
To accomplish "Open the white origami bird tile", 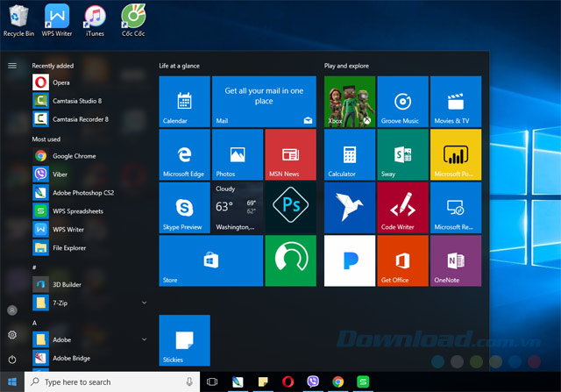I will tap(350, 208).
